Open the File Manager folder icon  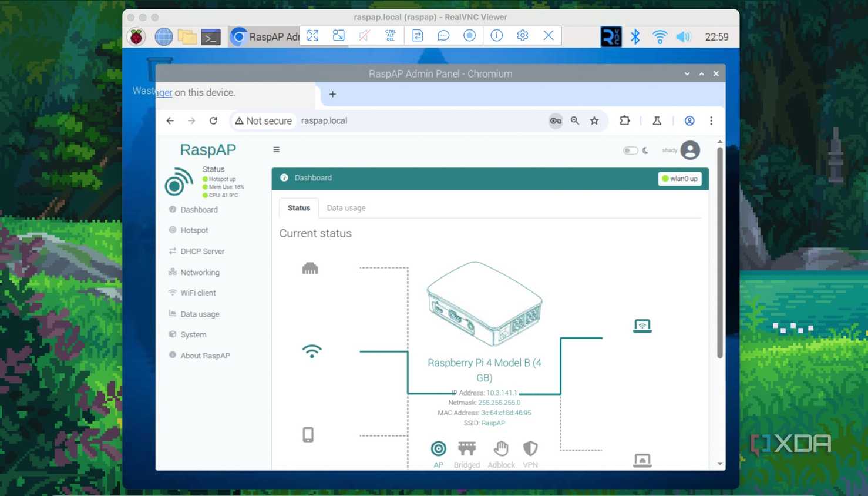pyautogui.click(x=187, y=37)
